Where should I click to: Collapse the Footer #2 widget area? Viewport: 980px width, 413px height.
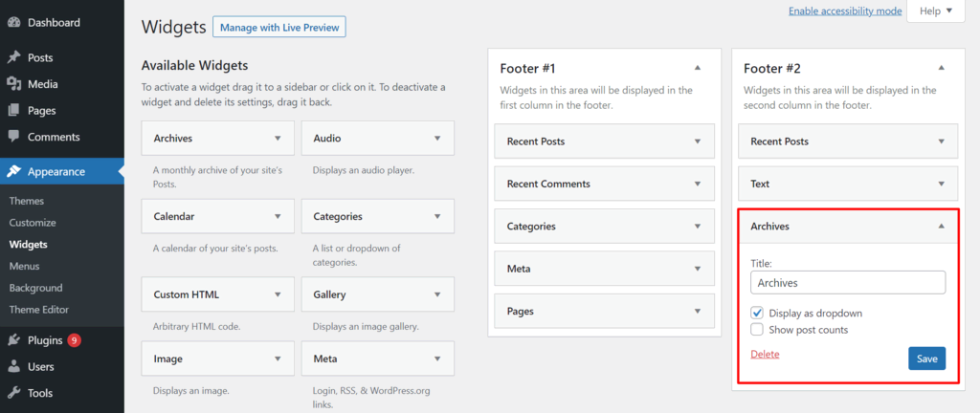[941, 68]
